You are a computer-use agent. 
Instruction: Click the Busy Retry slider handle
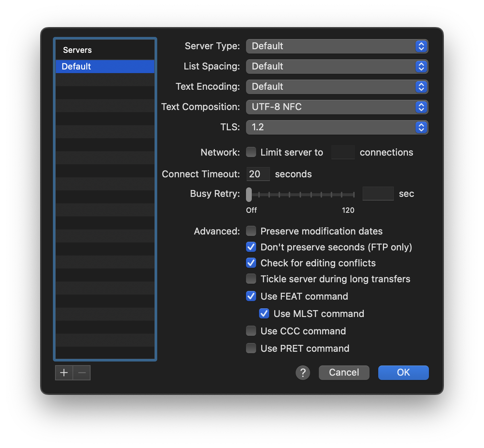[249, 195]
